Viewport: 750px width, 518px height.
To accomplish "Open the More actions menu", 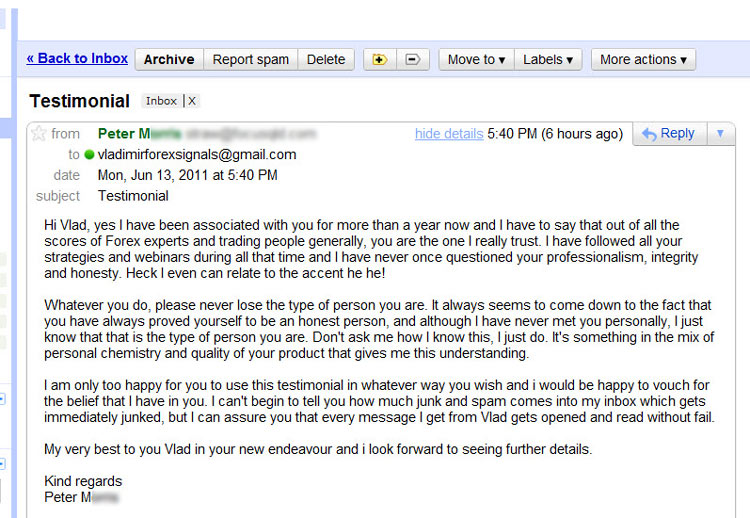I will click(x=643, y=59).
